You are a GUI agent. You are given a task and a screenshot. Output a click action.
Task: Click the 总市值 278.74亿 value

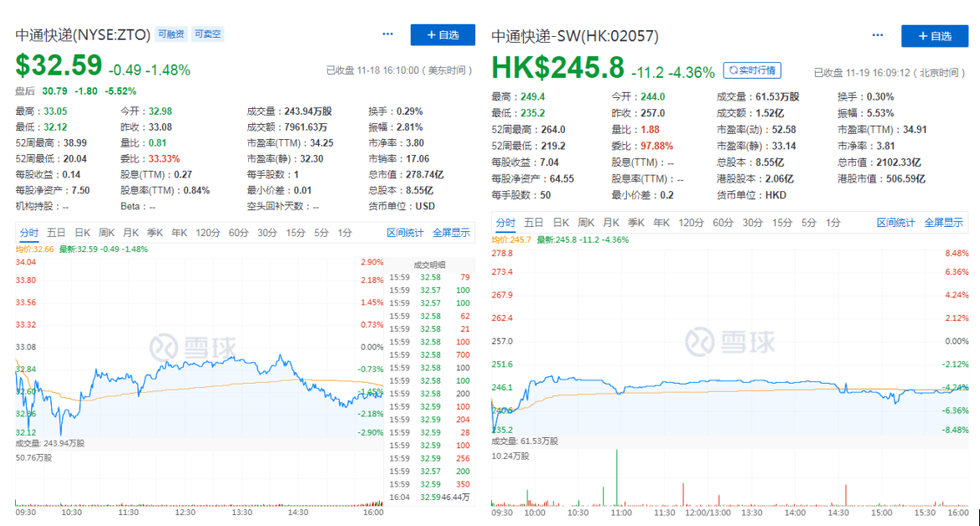pyautogui.click(x=425, y=174)
